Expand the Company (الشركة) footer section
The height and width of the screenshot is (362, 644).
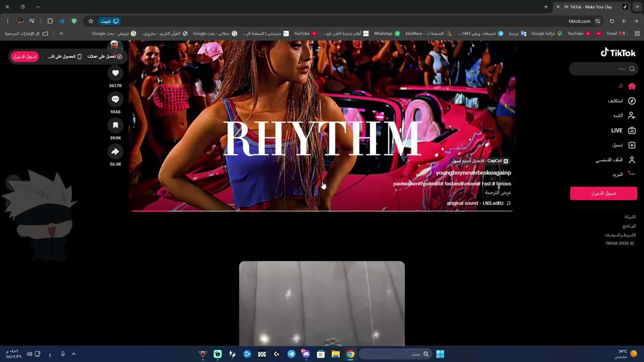(x=630, y=217)
